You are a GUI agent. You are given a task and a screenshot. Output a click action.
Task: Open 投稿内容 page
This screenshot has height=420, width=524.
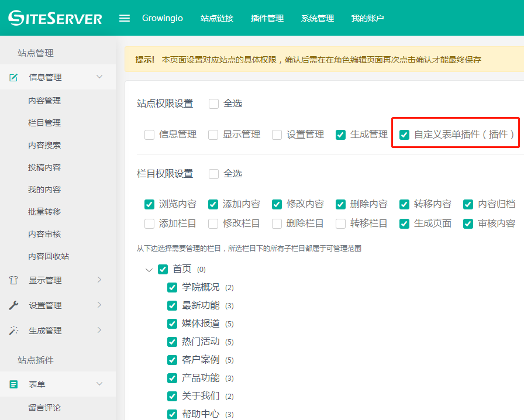click(44, 167)
